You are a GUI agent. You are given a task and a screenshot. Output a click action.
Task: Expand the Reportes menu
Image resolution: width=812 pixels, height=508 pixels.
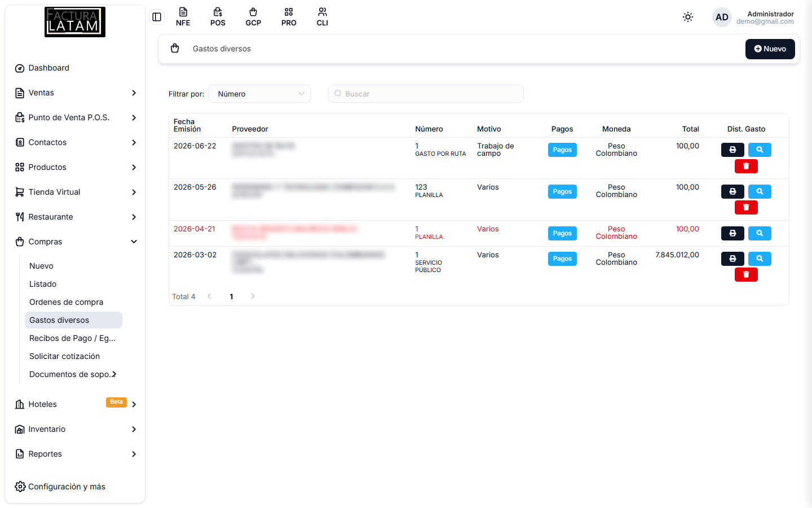(x=76, y=454)
